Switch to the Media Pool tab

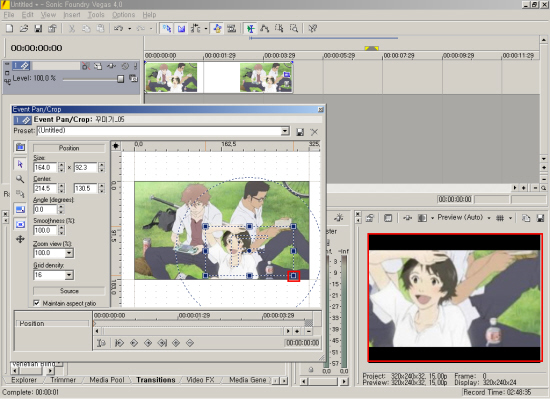107,380
